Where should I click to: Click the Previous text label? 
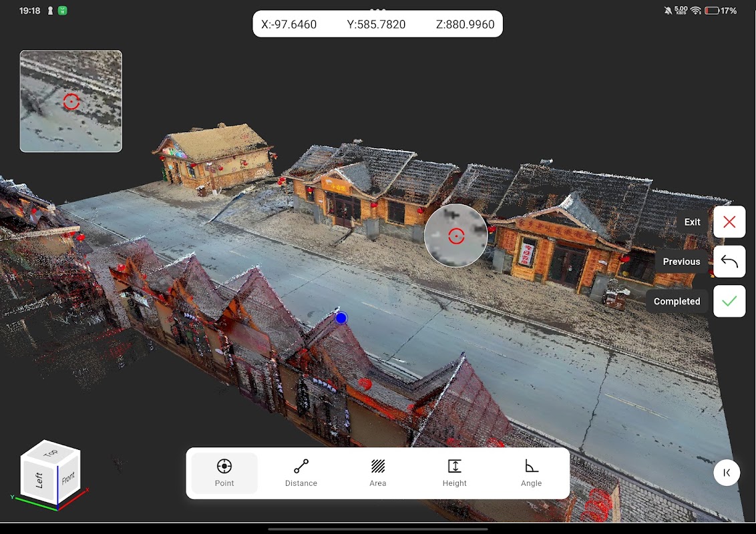[x=681, y=262]
